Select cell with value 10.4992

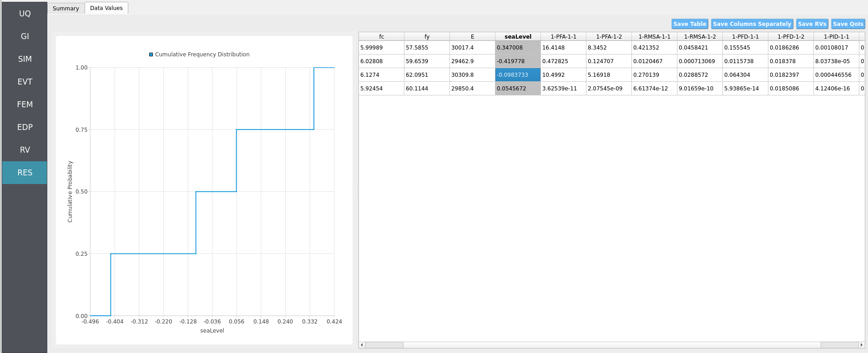(563, 75)
